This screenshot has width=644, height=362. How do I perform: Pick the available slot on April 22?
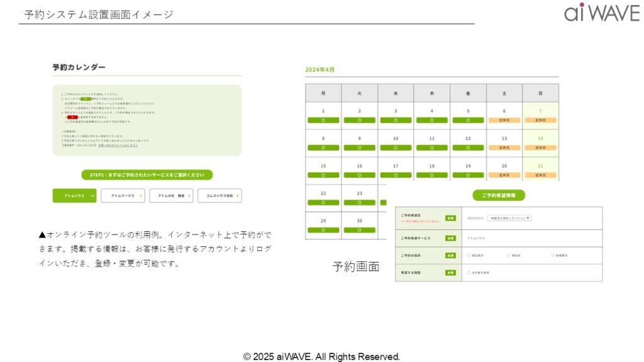[x=323, y=202]
